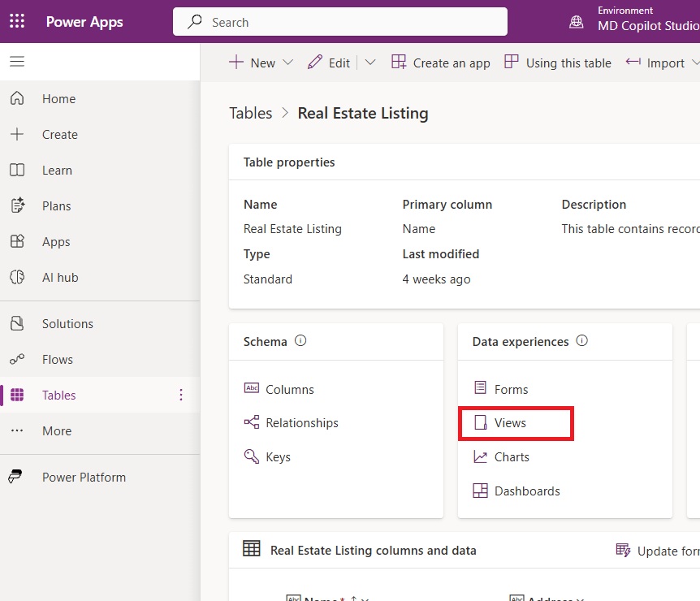Expand the New dropdown chevron

point(287,63)
